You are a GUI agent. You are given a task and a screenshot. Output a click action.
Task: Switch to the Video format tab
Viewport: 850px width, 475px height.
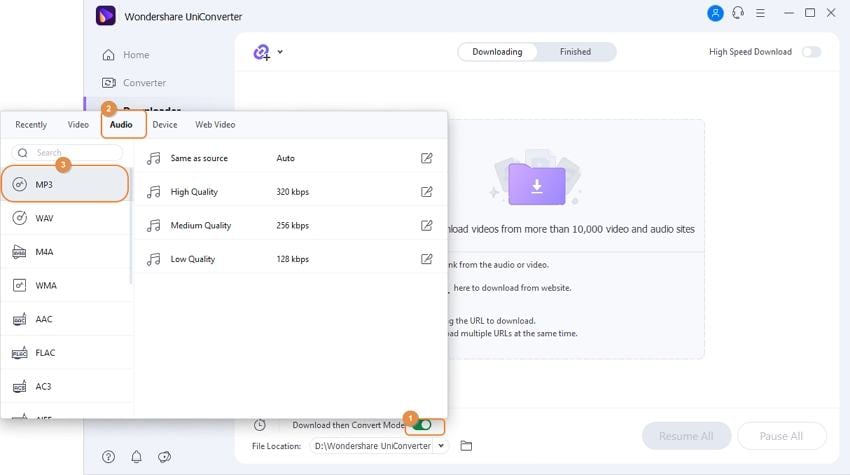(x=78, y=125)
